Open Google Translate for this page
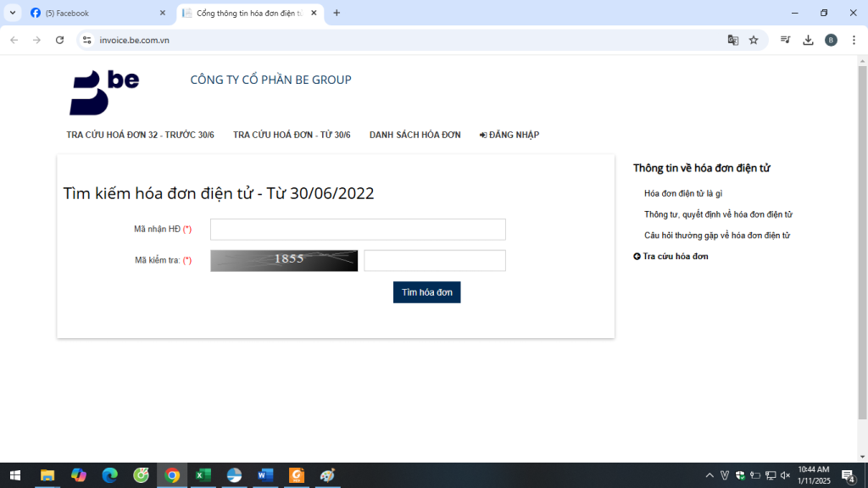868x488 pixels. point(733,40)
